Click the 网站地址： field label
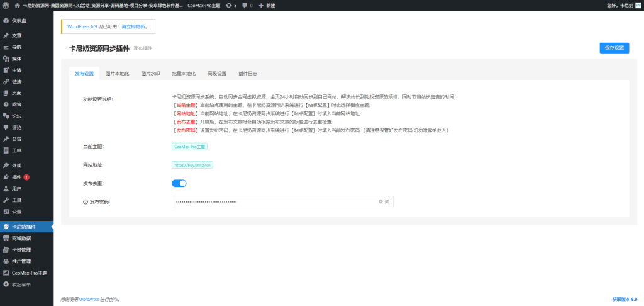644x306 pixels. (93, 165)
